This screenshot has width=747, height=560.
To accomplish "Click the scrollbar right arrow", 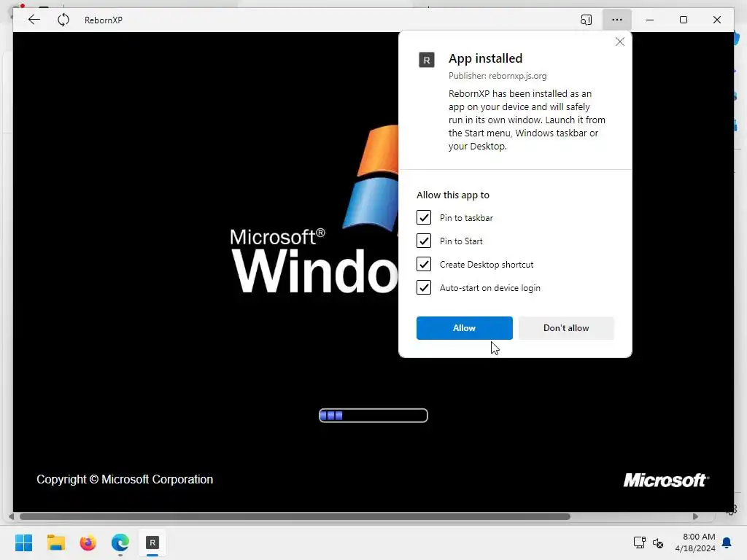I will tap(695, 517).
